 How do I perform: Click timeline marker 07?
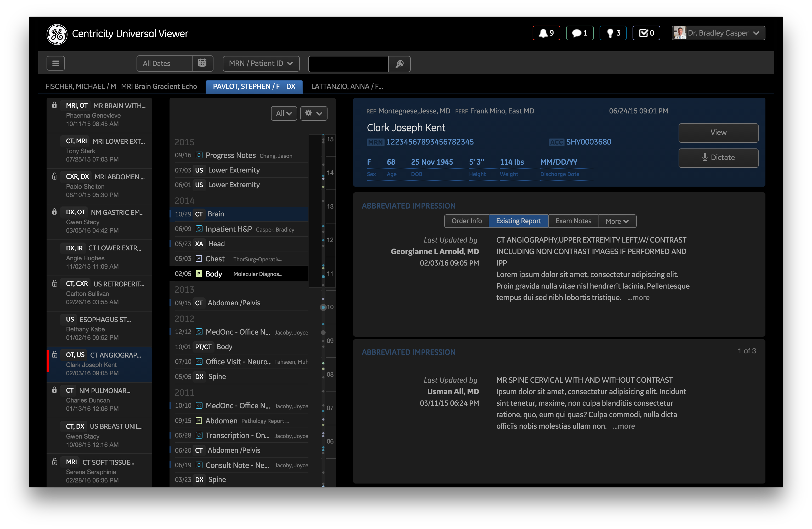(330, 408)
